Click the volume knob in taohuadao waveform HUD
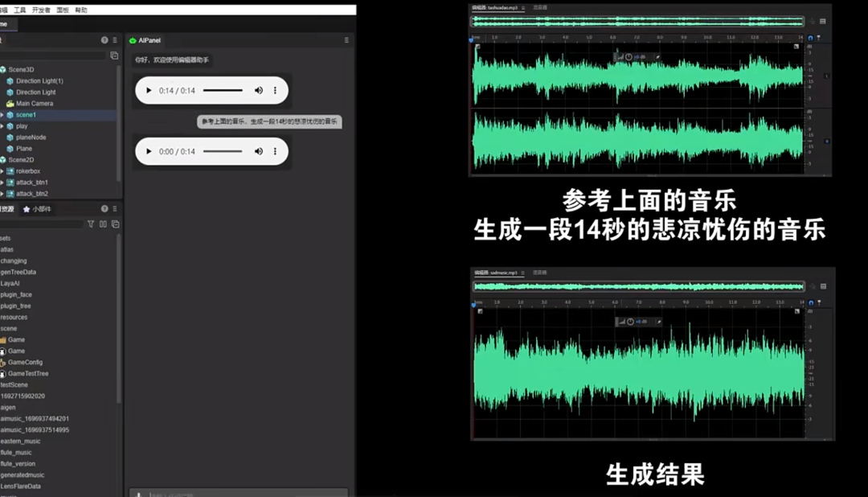 [x=628, y=57]
